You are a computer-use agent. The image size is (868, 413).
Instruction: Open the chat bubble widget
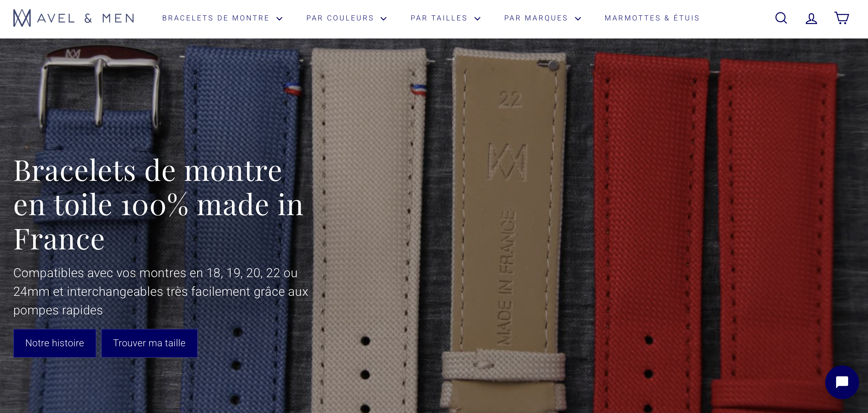pyautogui.click(x=842, y=382)
